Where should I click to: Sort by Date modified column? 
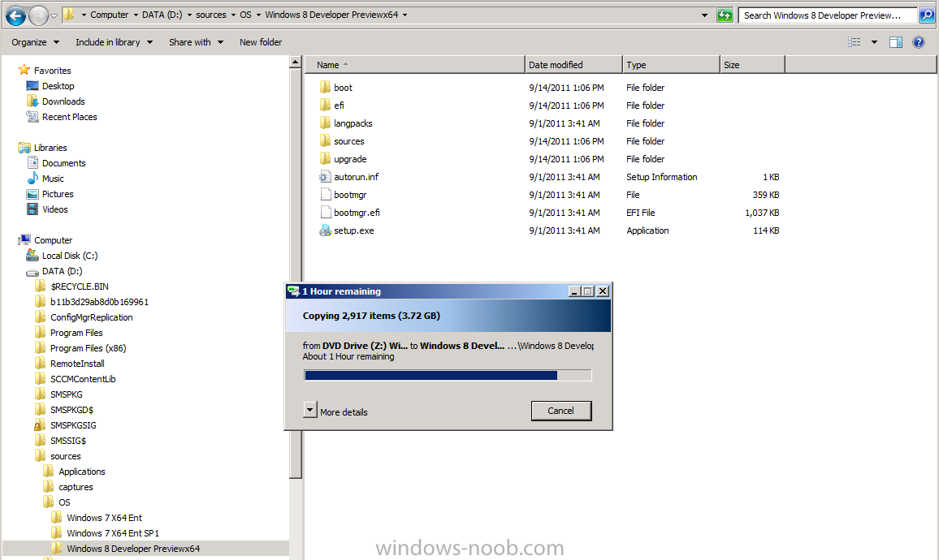point(573,65)
